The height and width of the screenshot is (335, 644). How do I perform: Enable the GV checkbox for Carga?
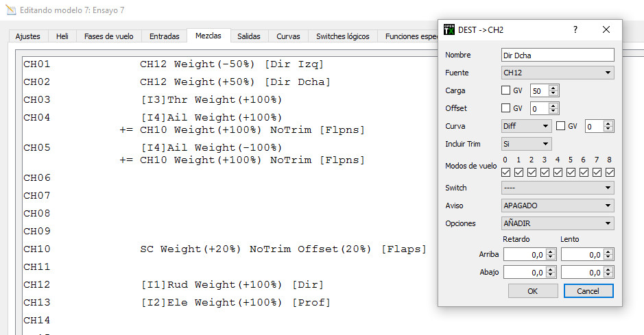[x=506, y=90]
